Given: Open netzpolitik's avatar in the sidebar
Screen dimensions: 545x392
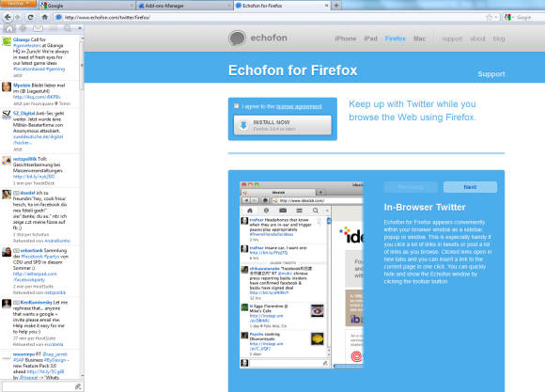Looking at the screenshot, I should tap(7, 161).
